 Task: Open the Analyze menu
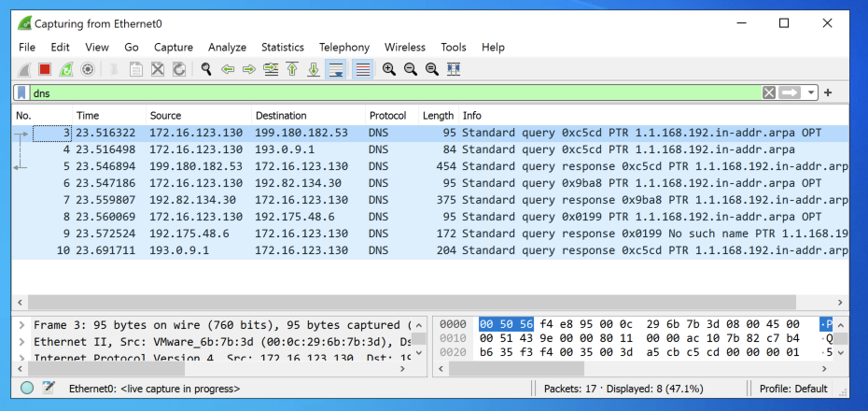click(227, 47)
